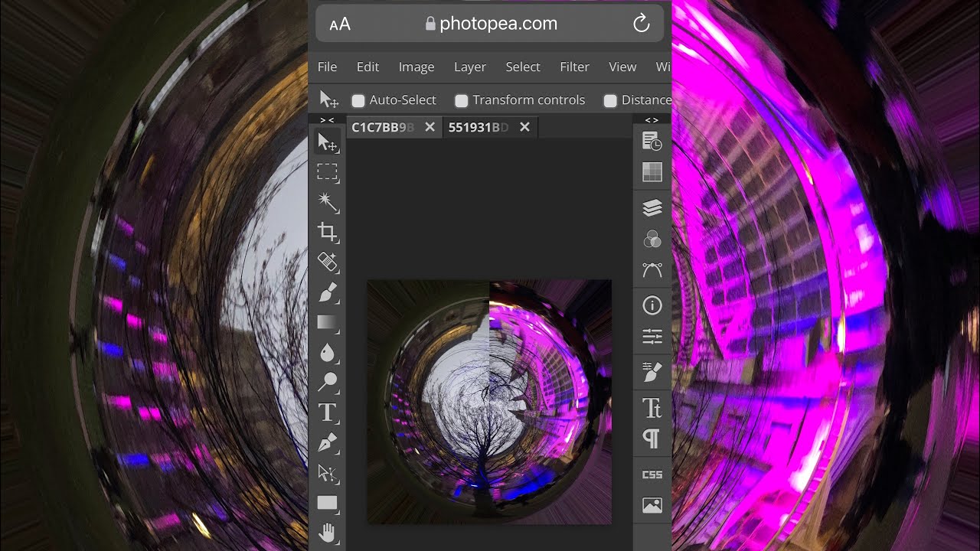The image size is (980, 551).
Task: Open the Properties sliders panel
Action: click(652, 336)
